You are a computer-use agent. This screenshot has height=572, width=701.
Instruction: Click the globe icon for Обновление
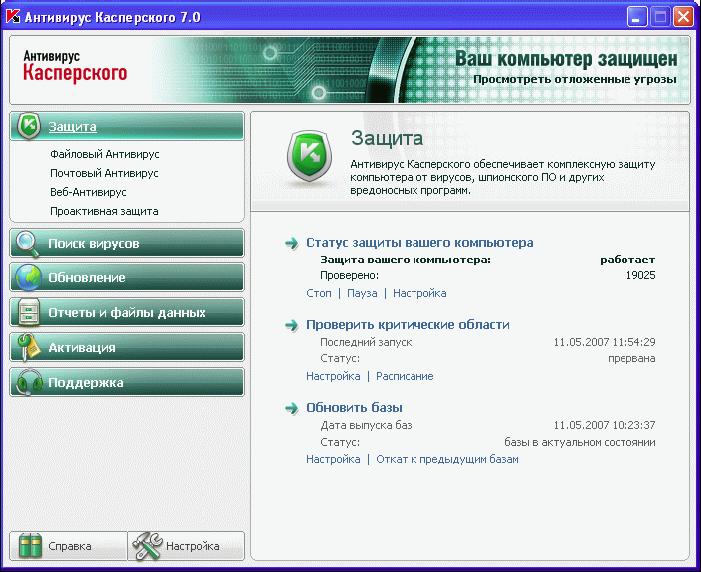coord(28,278)
